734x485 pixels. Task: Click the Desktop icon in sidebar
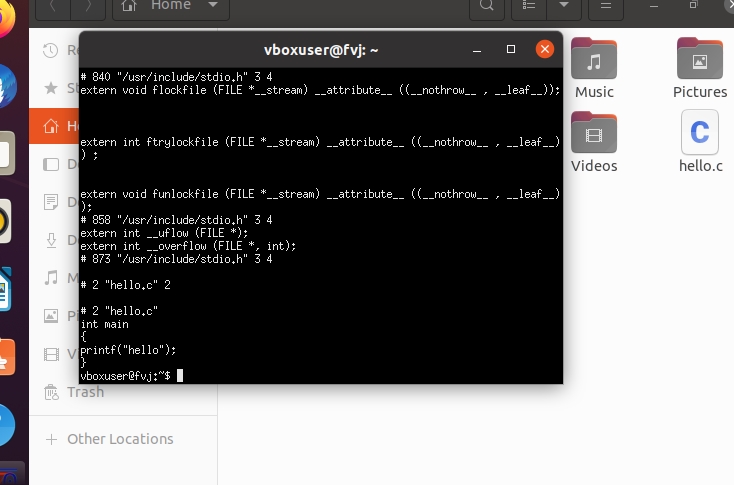(51, 164)
